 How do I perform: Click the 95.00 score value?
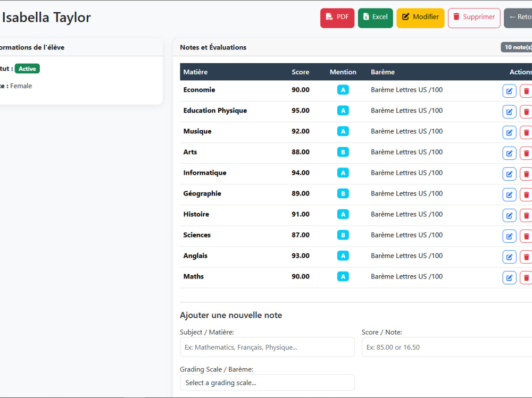point(301,111)
